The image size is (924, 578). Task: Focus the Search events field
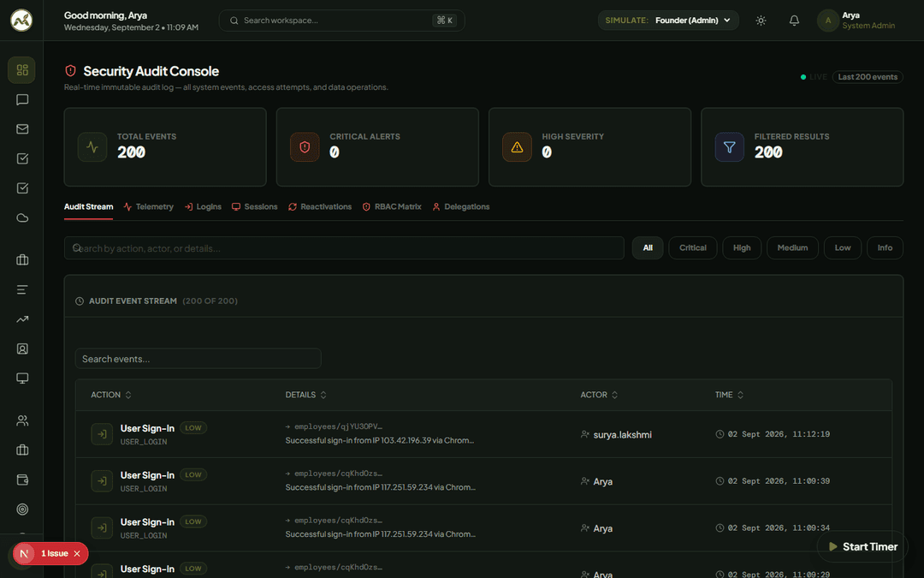point(198,359)
